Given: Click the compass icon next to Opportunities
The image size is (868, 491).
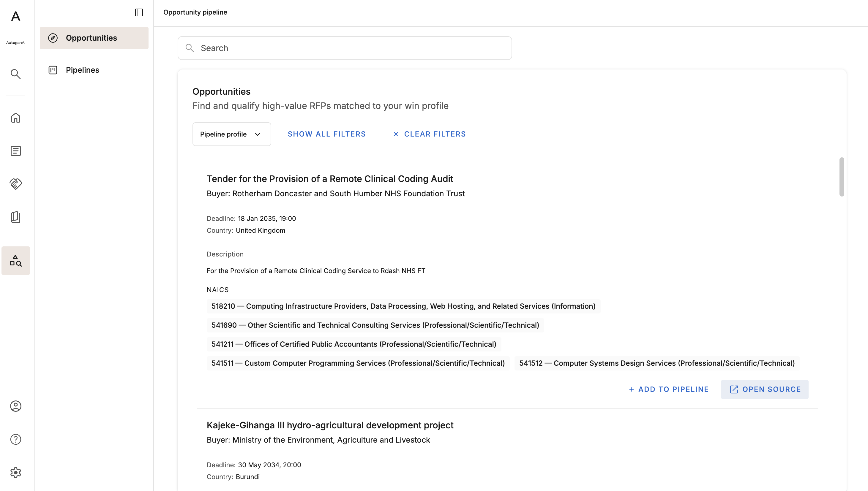Looking at the screenshot, I should [x=53, y=38].
